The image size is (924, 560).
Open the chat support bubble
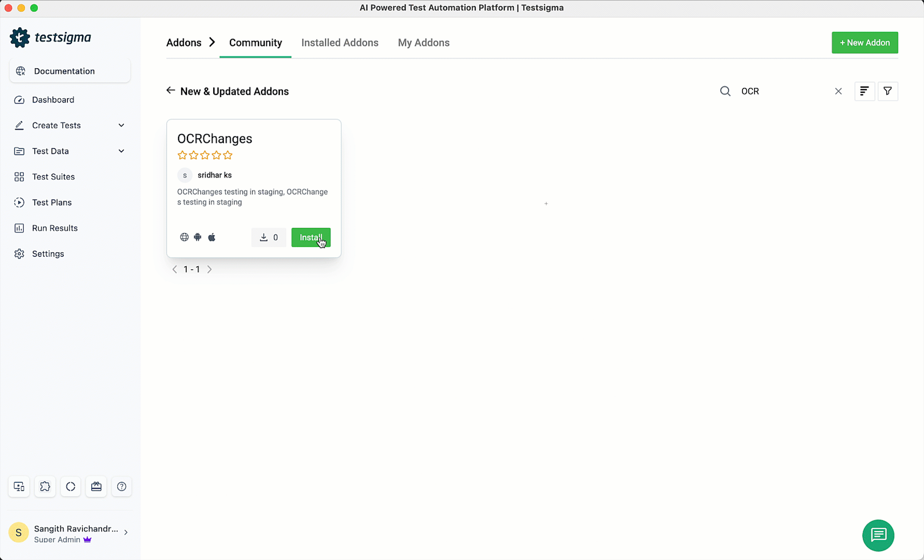878,535
